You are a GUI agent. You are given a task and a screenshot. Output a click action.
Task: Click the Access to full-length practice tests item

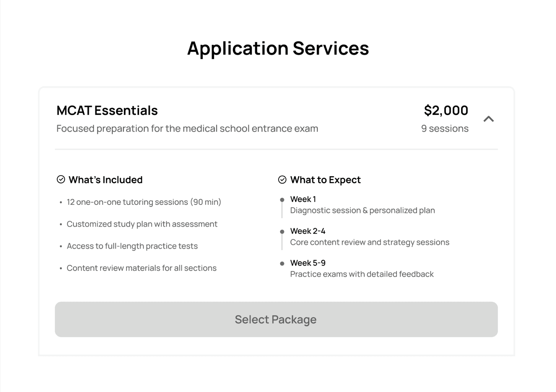coord(132,246)
